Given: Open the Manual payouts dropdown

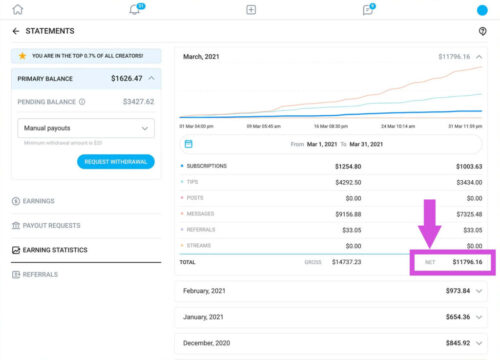Looking at the screenshot, I should 86,128.
